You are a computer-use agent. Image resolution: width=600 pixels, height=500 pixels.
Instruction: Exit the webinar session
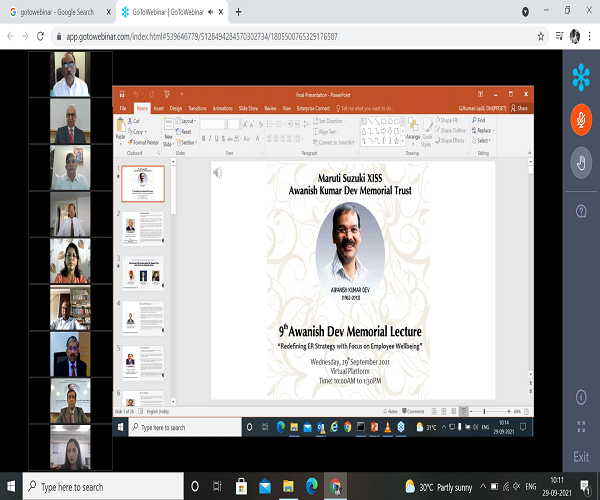coord(581,457)
